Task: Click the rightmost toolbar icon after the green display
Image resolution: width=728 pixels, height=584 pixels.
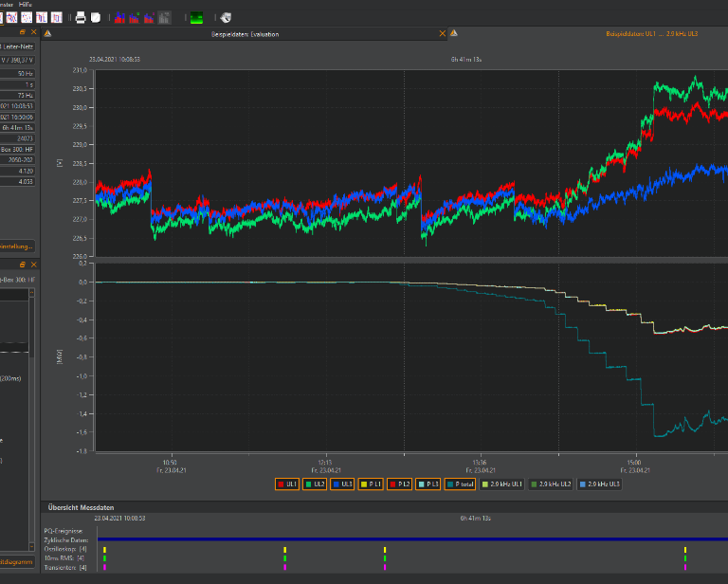Action: coord(226,18)
